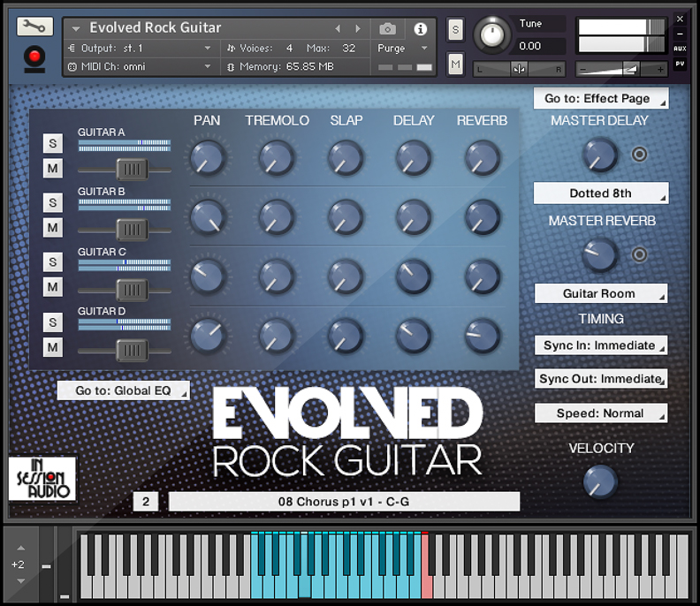Mute Guitar D
This screenshot has height=606, width=700.
53,347
